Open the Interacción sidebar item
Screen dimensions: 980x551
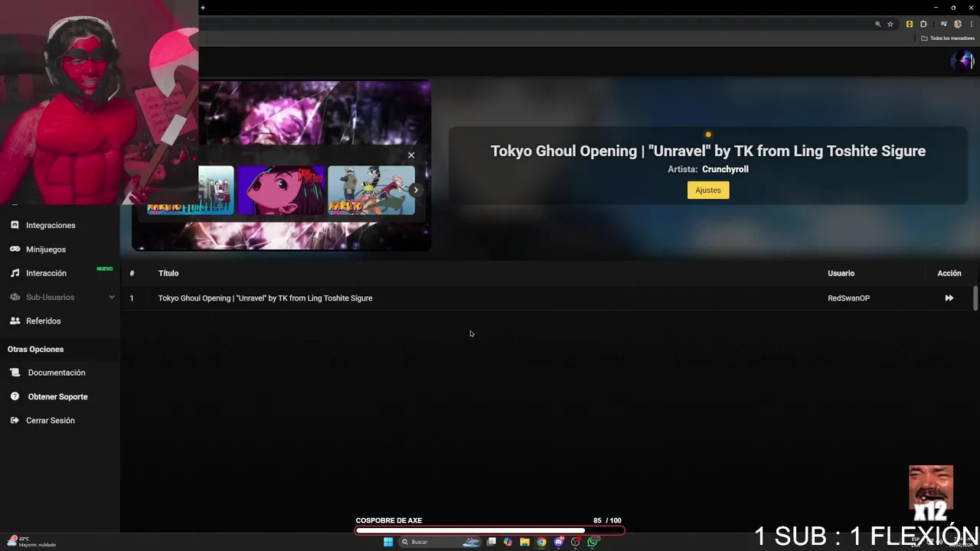[x=46, y=273]
